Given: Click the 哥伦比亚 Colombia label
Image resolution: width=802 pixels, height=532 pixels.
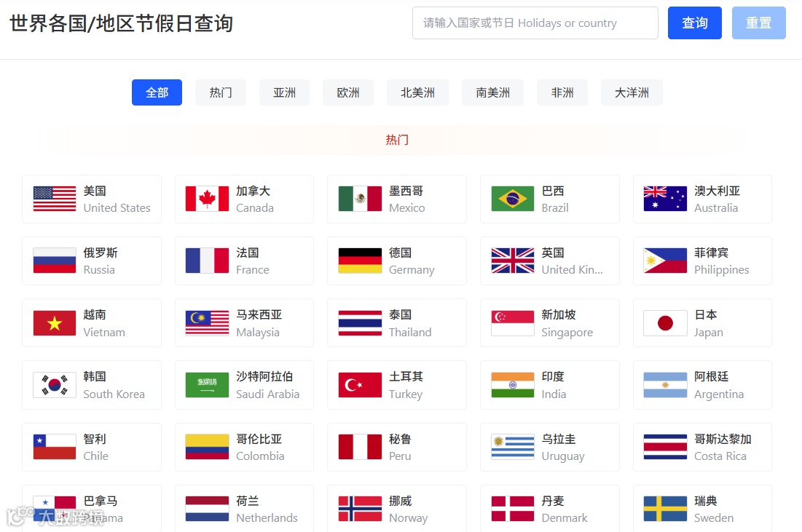Looking at the screenshot, I should 260,447.
